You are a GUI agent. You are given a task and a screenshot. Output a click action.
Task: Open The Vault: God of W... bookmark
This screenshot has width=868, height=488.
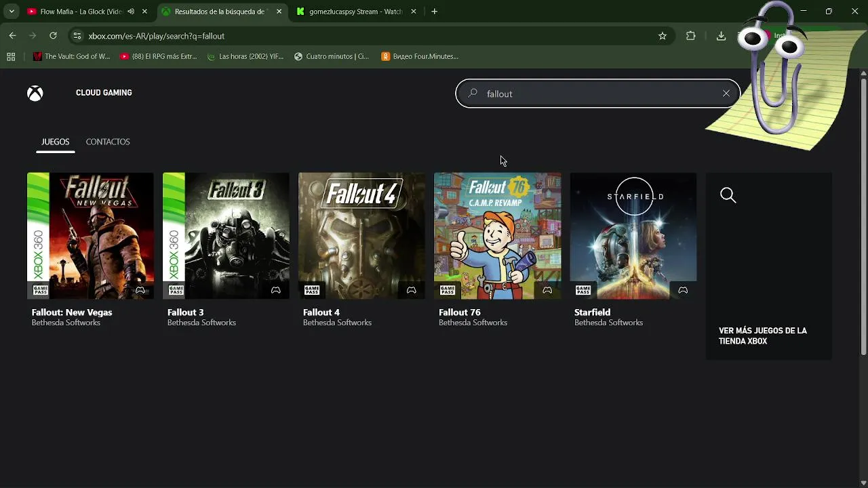[71, 57]
